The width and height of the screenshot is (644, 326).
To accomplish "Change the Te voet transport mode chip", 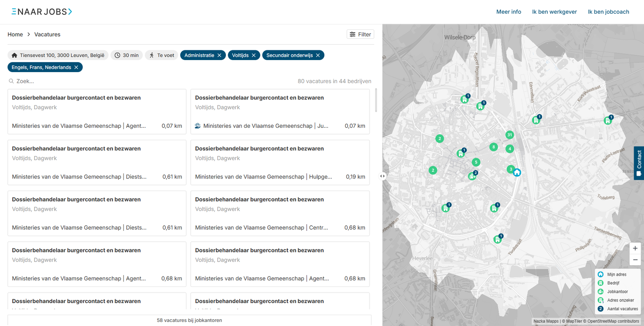I will pos(162,55).
